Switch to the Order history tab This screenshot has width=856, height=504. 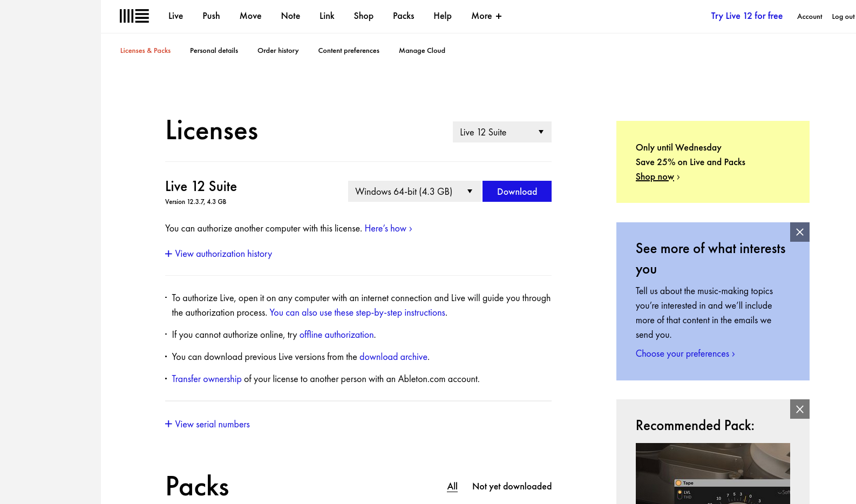pos(278,51)
